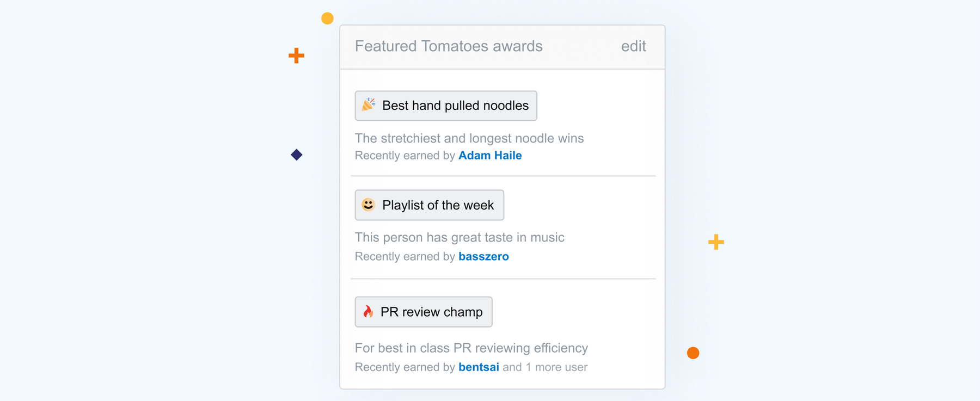Click the edit link in the header

coord(633,46)
